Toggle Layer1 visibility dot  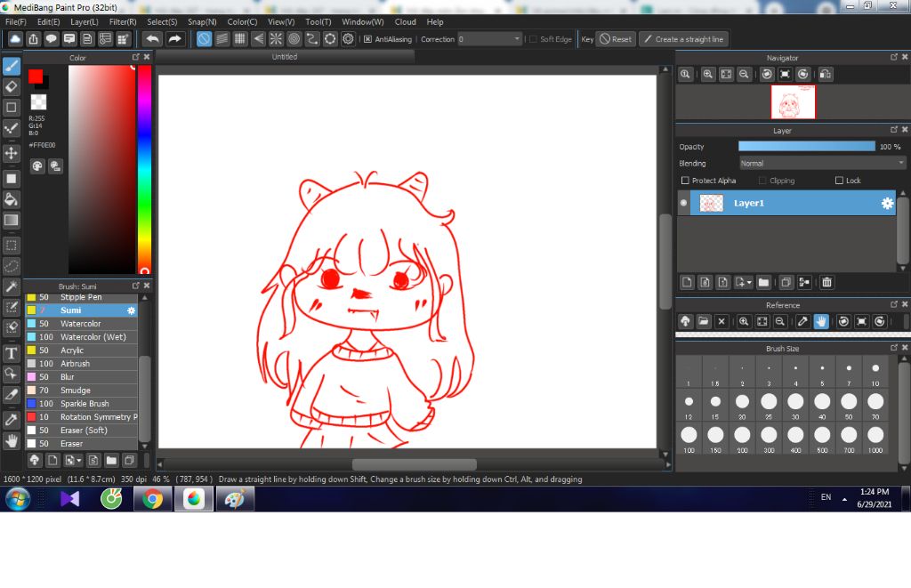683,204
